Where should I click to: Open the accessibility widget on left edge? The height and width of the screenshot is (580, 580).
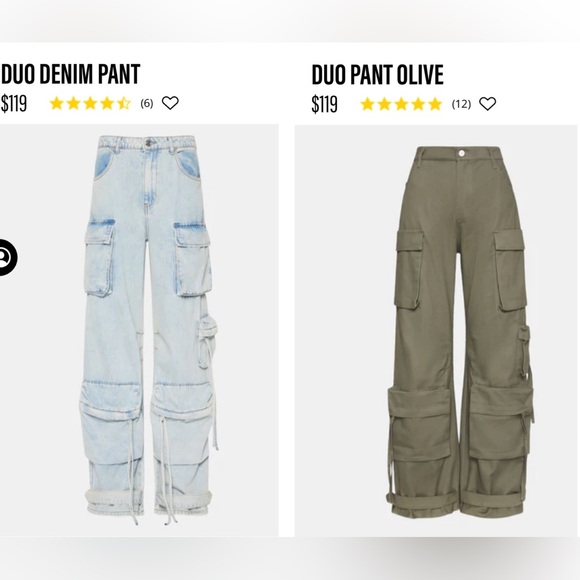[7, 257]
